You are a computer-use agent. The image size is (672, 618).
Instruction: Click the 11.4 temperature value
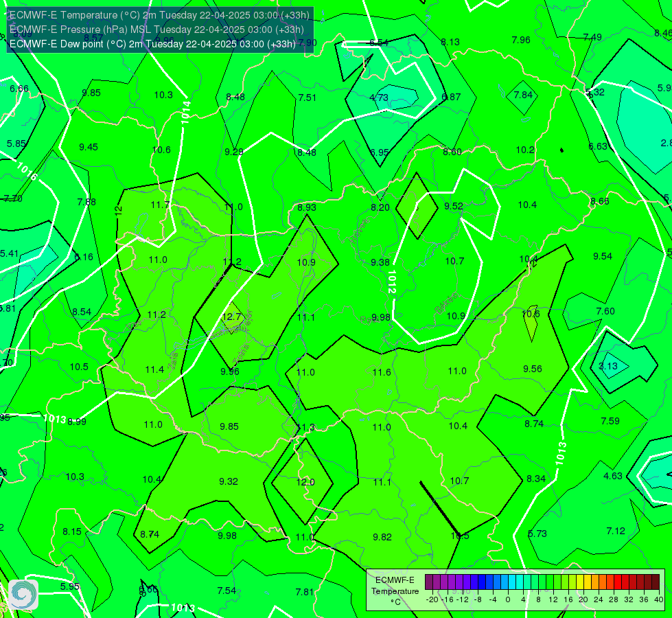[x=154, y=369]
